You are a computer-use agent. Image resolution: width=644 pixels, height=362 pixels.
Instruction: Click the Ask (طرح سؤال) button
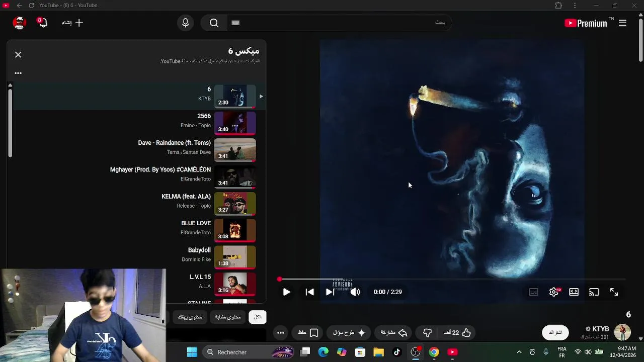point(349,332)
